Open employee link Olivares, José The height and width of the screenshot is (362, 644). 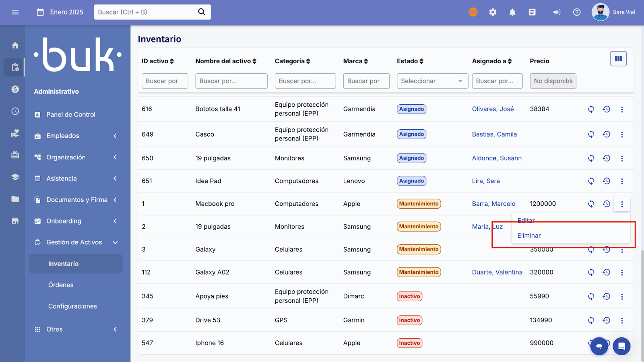click(493, 109)
